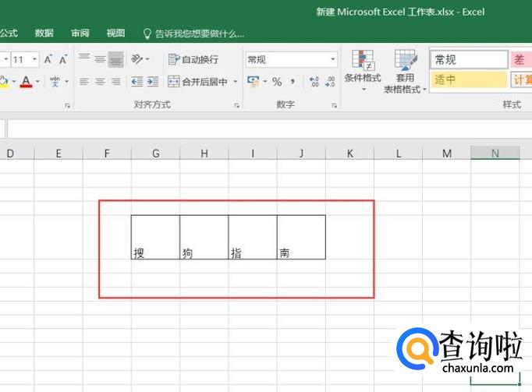
Task: Select column K header
Action: [x=349, y=154]
